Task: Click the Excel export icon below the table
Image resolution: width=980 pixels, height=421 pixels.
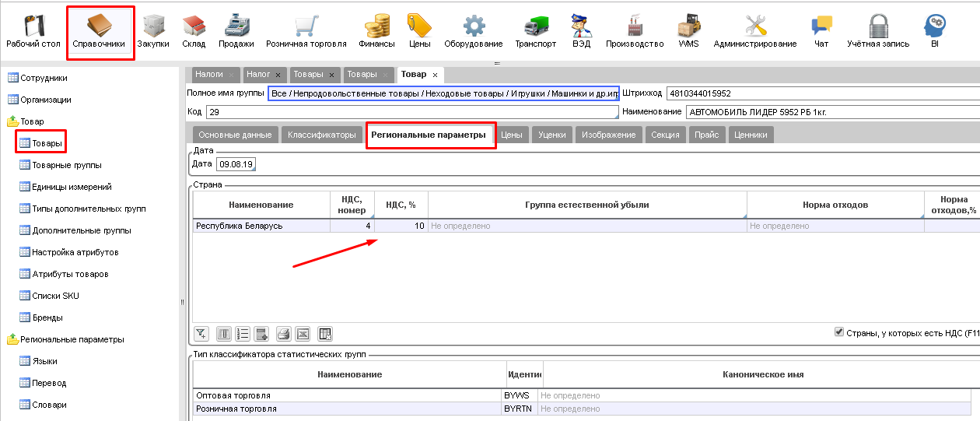Action: click(x=303, y=334)
